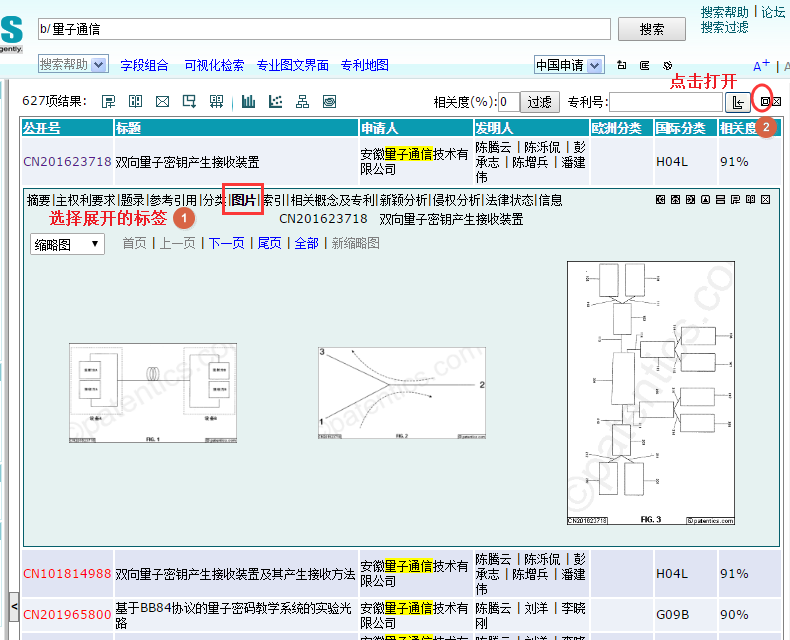
Task: Open the hierarchy tree chart icon
Action: (x=302, y=101)
